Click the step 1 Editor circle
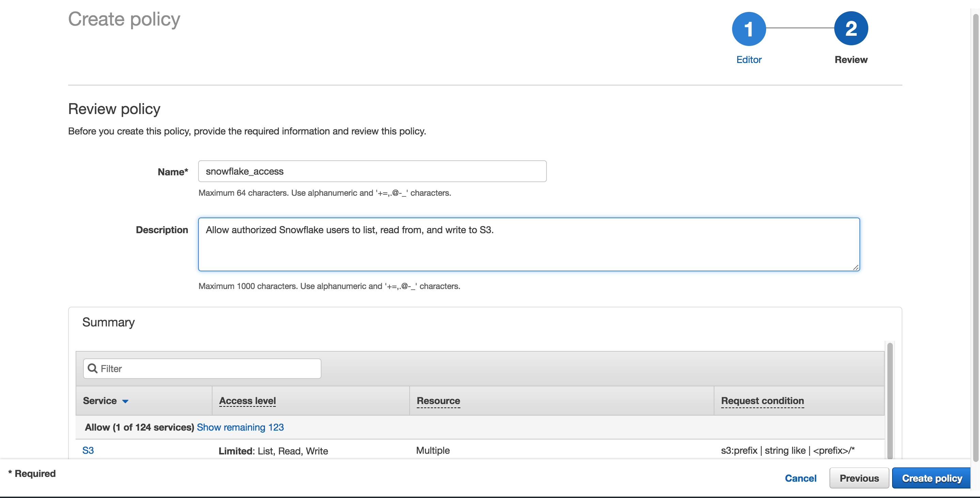The height and width of the screenshot is (498, 980). click(x=748, y=29)
